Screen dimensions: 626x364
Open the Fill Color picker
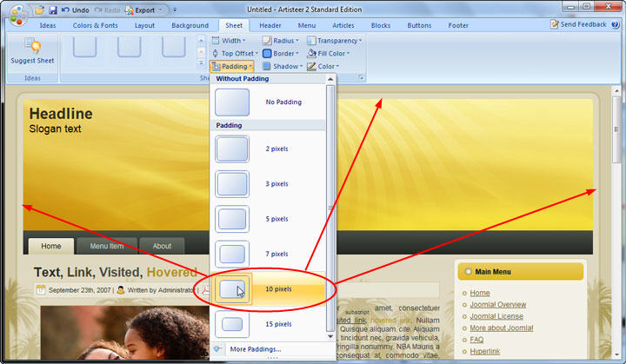[x=331, y=53]
